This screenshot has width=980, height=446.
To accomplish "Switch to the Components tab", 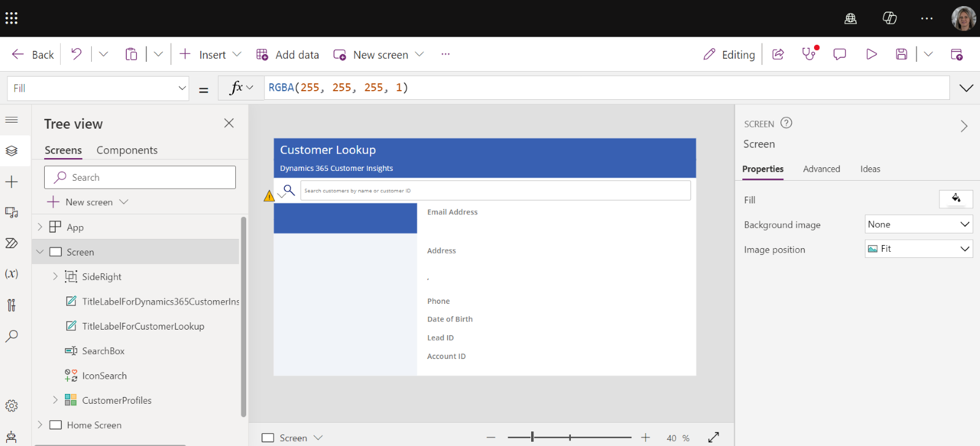I will [x=127, y=150].
